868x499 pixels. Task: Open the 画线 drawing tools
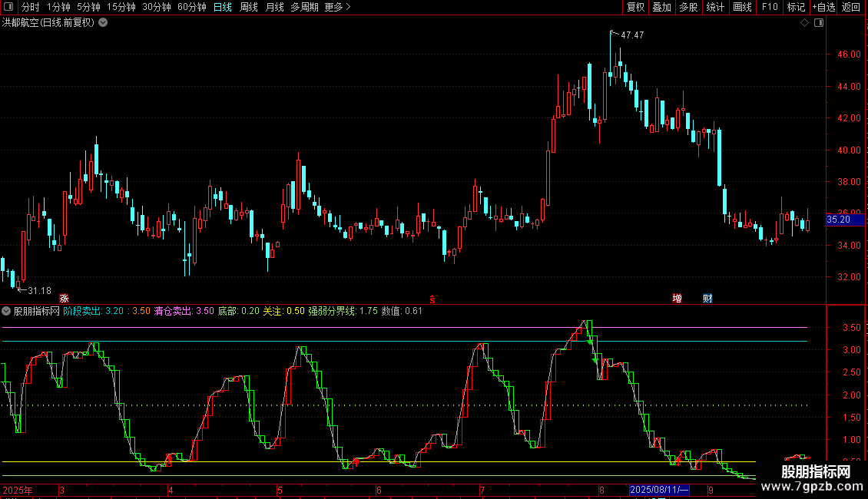pos(742,8)
